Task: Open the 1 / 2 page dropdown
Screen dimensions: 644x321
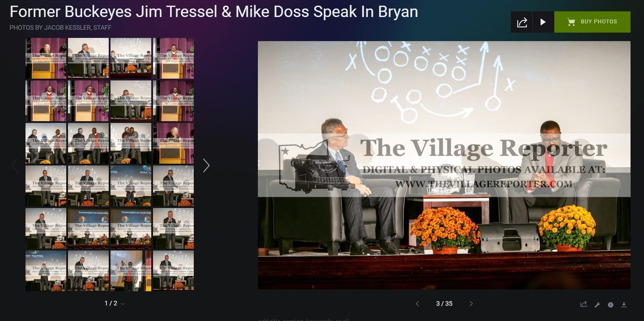Action: pos(114,304)
